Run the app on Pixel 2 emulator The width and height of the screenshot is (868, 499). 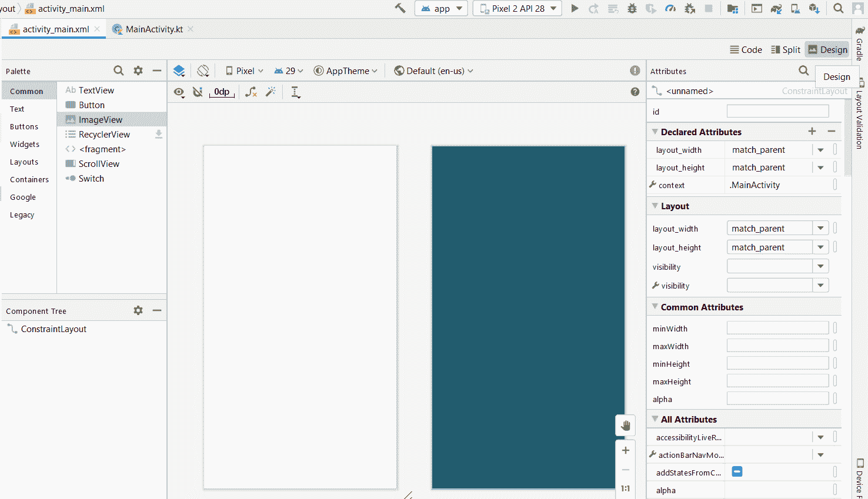(575, 8)
